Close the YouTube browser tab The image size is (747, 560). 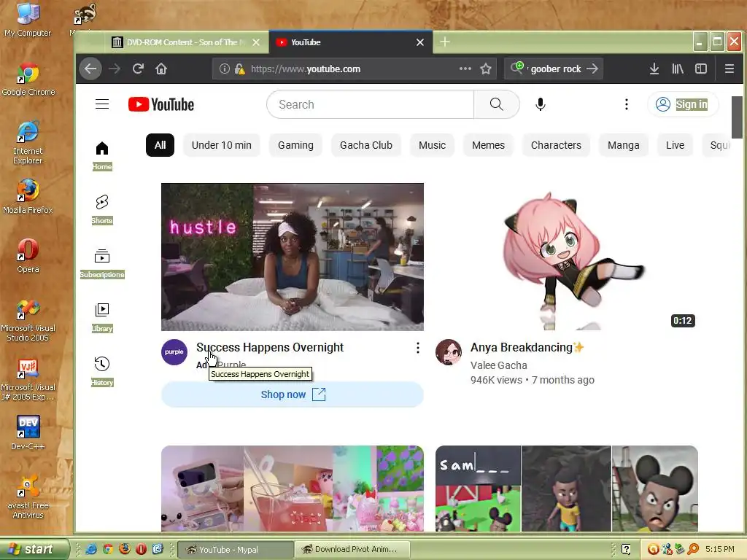click(419, 42)
